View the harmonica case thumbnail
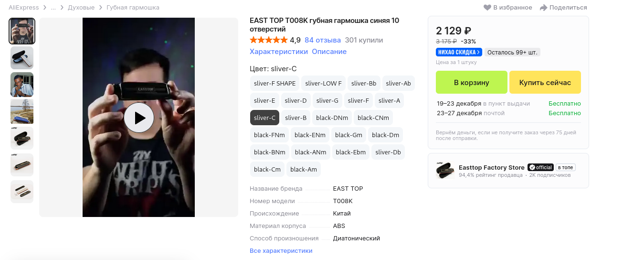Image resolution: width=644 pixels, height=260 pixels. [x=22, y=58]
